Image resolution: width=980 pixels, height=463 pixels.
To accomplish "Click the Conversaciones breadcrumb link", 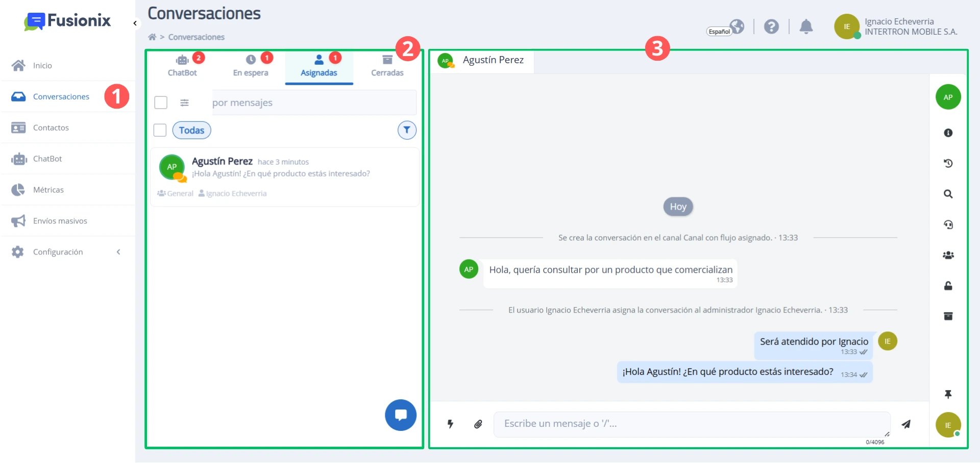I will 197,37.
